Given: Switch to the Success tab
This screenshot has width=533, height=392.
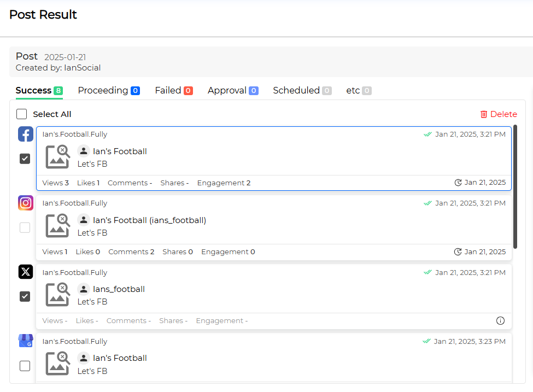Looking at the screenshot, I should tap(39, 90).
